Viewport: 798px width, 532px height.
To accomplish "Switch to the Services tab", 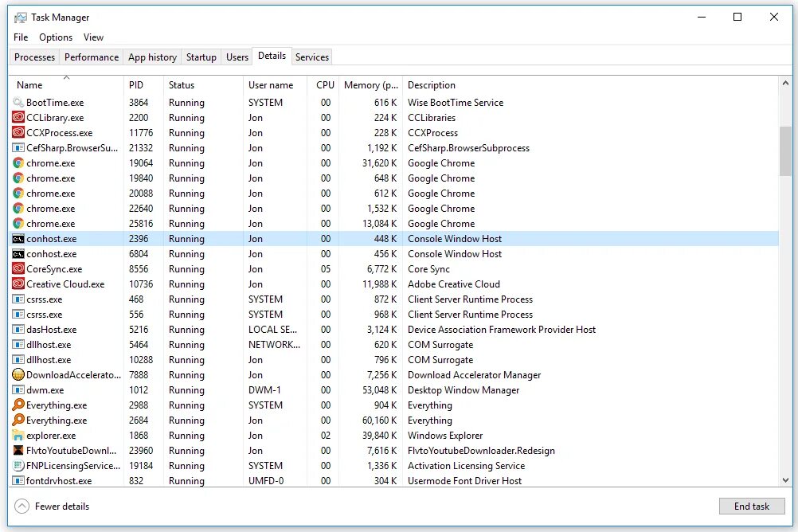I will [x=312, y=57].
